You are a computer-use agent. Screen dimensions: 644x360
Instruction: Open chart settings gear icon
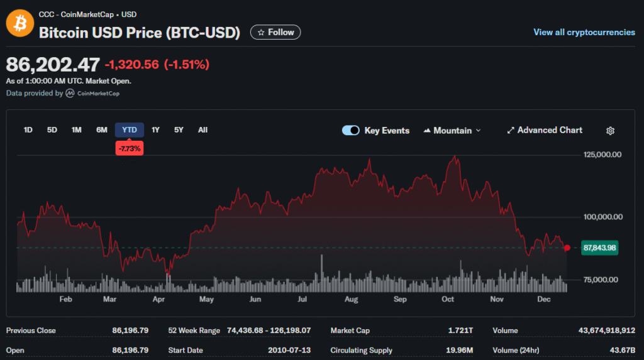pyautogui.click(x=609, y=131)
